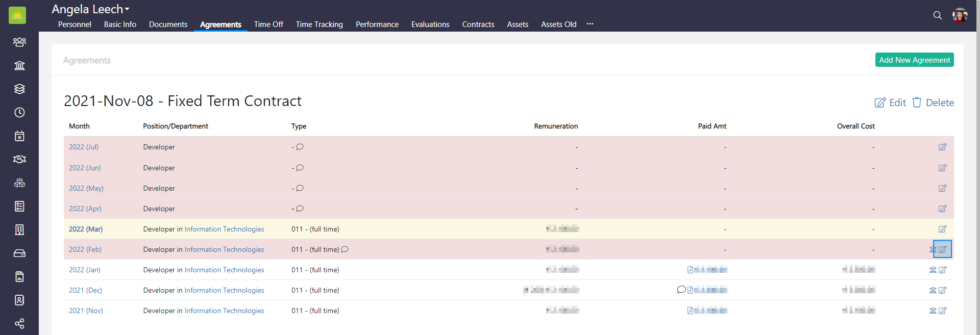Open the share icon in left sidebar
The image size is (980, 335).
[19, 324]
